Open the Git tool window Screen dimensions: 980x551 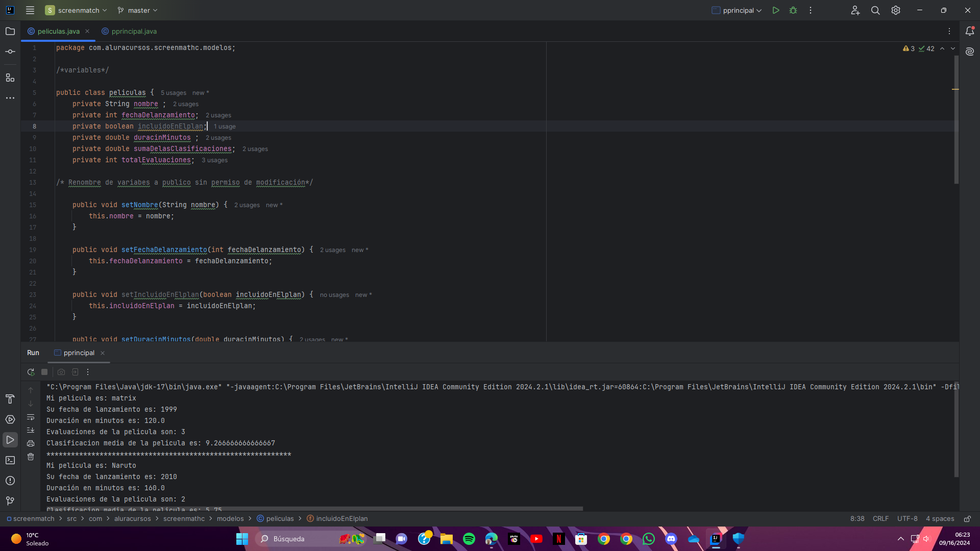[10, 501]
